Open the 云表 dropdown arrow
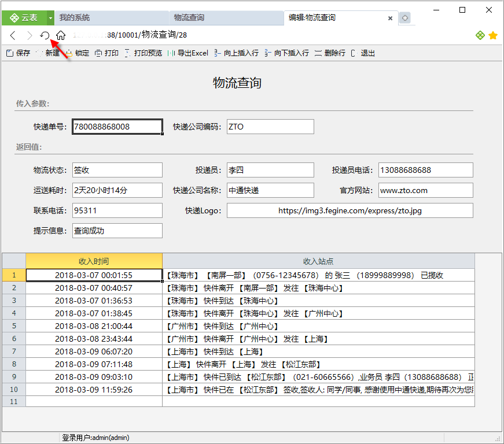Viewport: 504px width, 444px height. pyautogui.click(x=50, y=18)
